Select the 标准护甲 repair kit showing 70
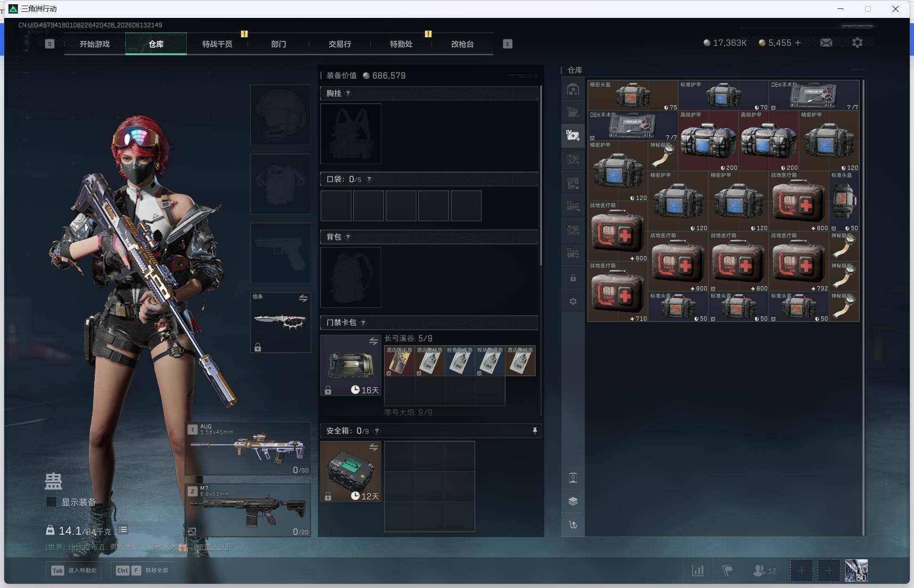Viewport: 914px width, 588px height. [723, 95]
